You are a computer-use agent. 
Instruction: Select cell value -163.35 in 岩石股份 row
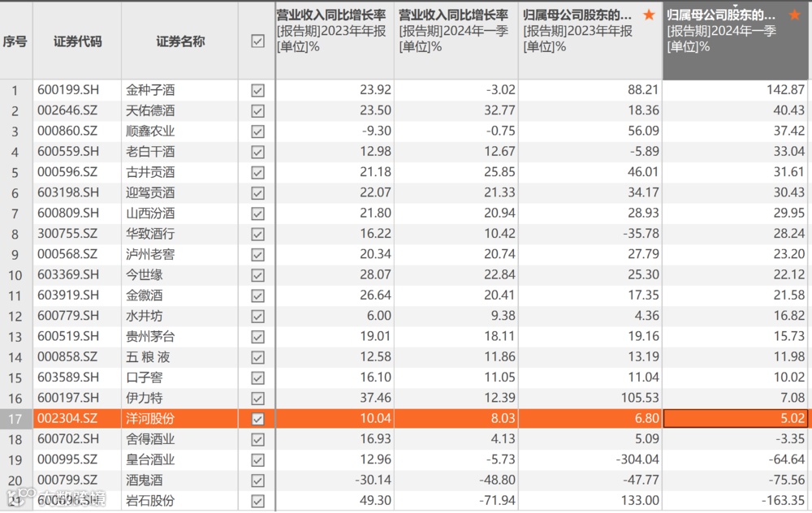click(x=783, y=501)
